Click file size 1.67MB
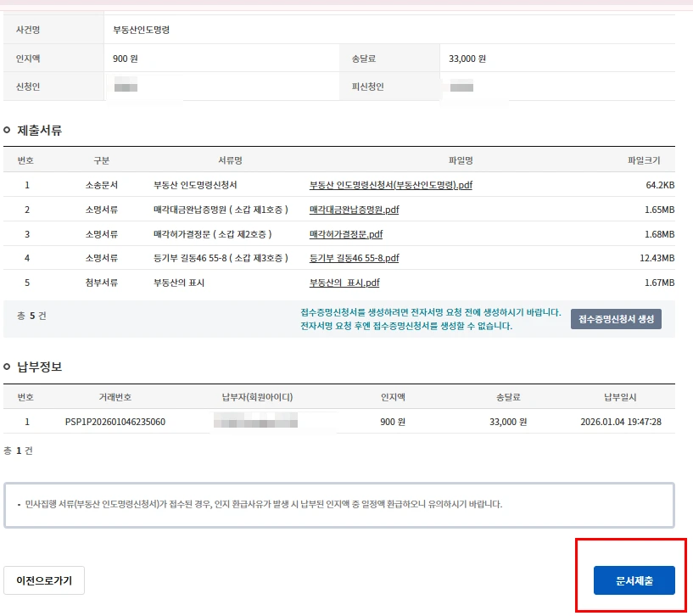 tap(659, 283)
